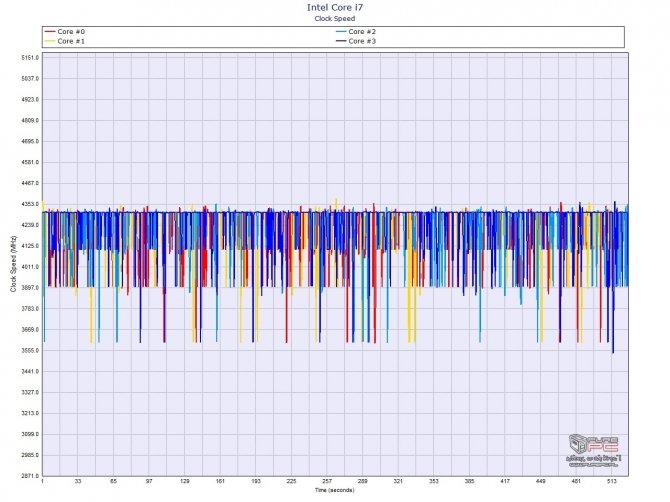The image size is (670, 502).
Task: Click the 3897.0 y-axis value
Action: 30,288
